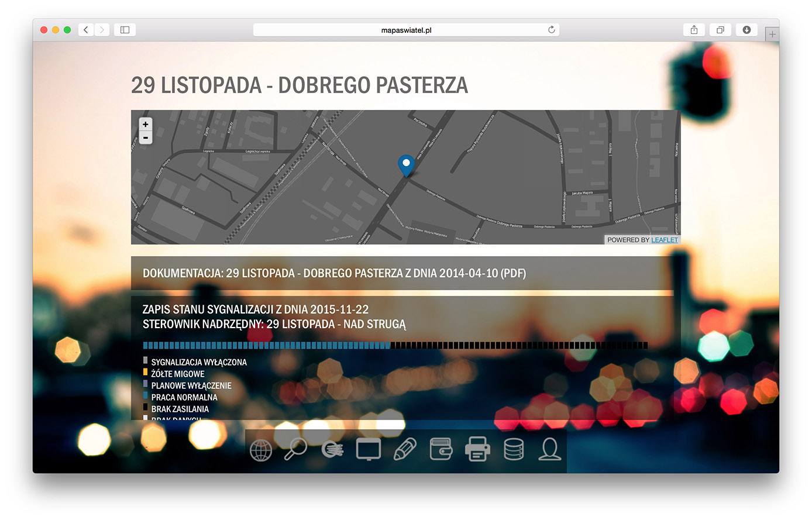Click the yellow Żółte migowe legend swatch
This screenshot has height=520, width=812.
click(145, 372)
